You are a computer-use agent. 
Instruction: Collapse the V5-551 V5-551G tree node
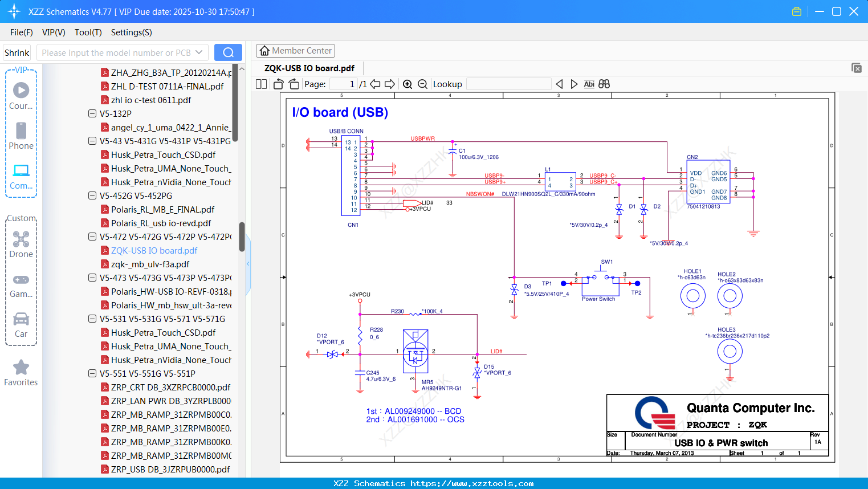tap(92, 373)
